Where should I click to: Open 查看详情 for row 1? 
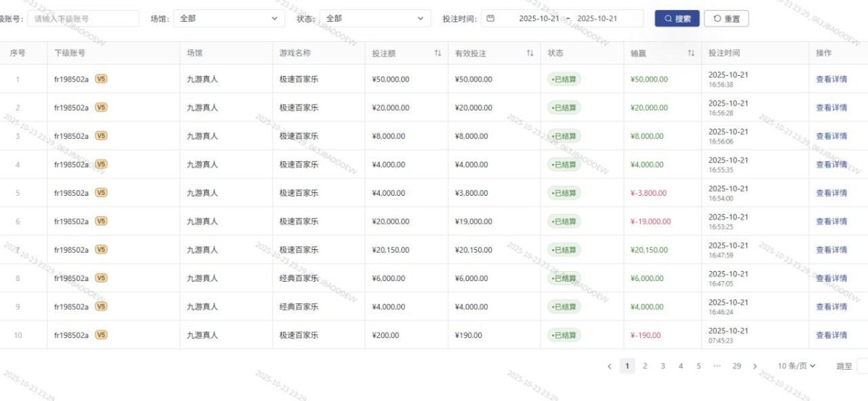[x=831, y=79]
